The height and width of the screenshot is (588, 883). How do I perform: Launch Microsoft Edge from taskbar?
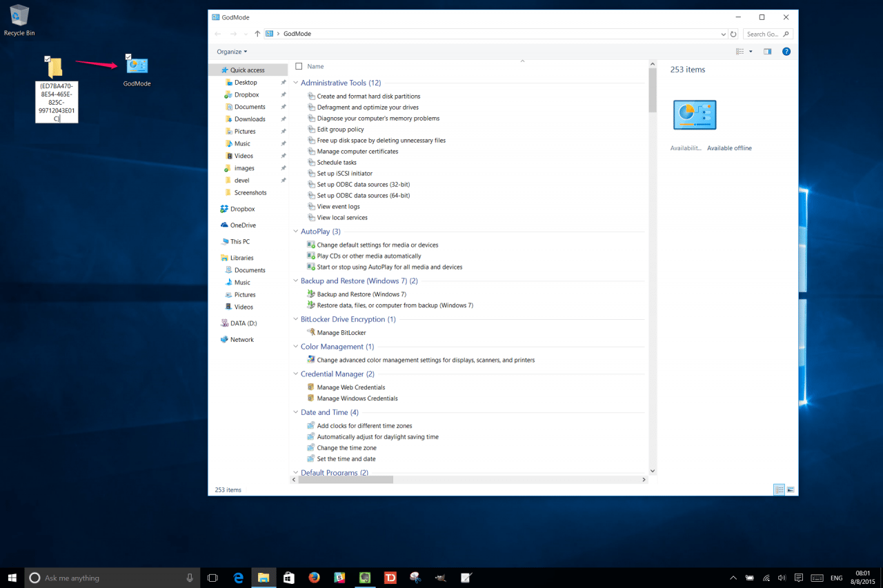pyautogui.click(x=239, y=578)
